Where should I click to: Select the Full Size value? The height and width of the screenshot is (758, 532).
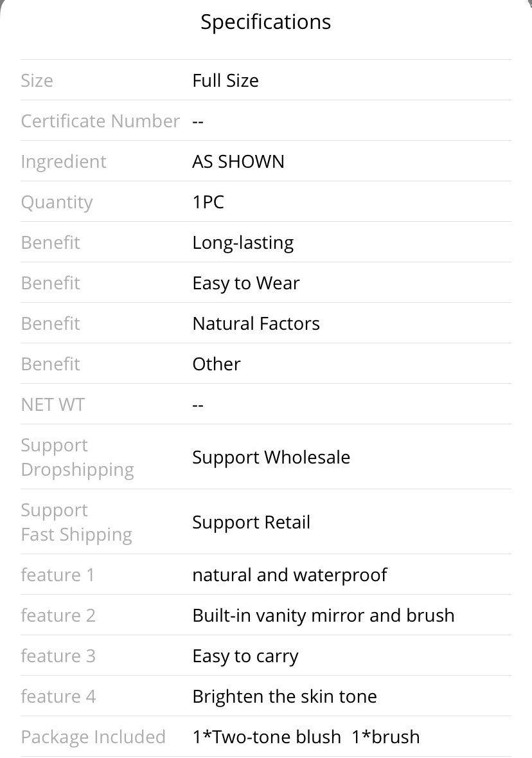pyautogui.click(x=225, y=80)
